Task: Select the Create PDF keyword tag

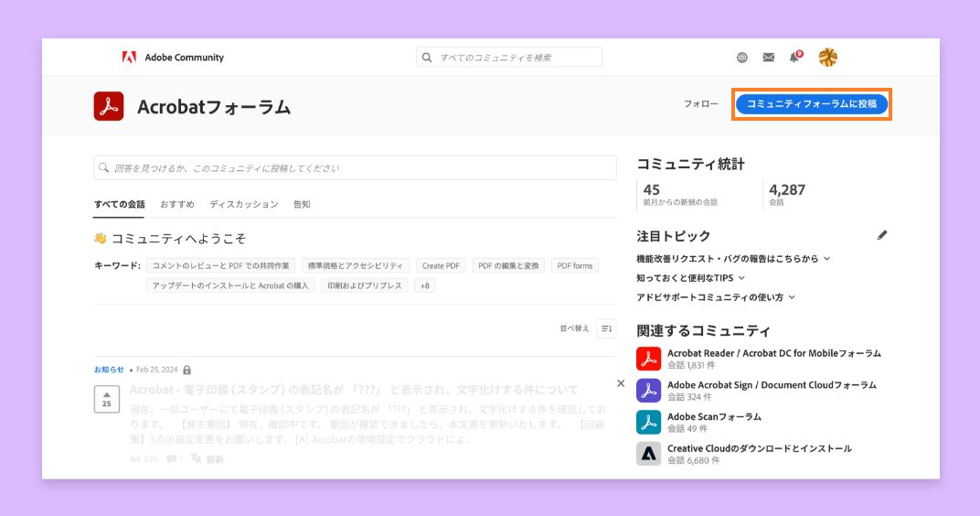Action: 441,266
